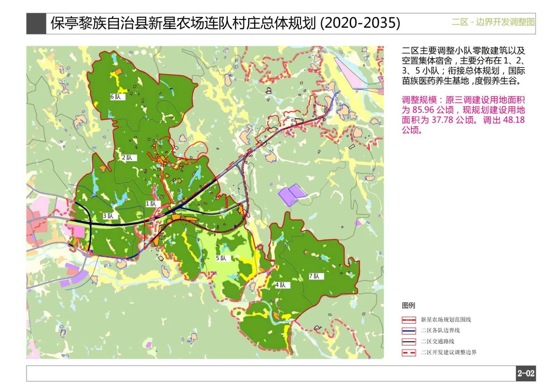The height and width of the screenshot is (392, 555).
Task: Click the page number 2-02 box
Action: point(526,373)
